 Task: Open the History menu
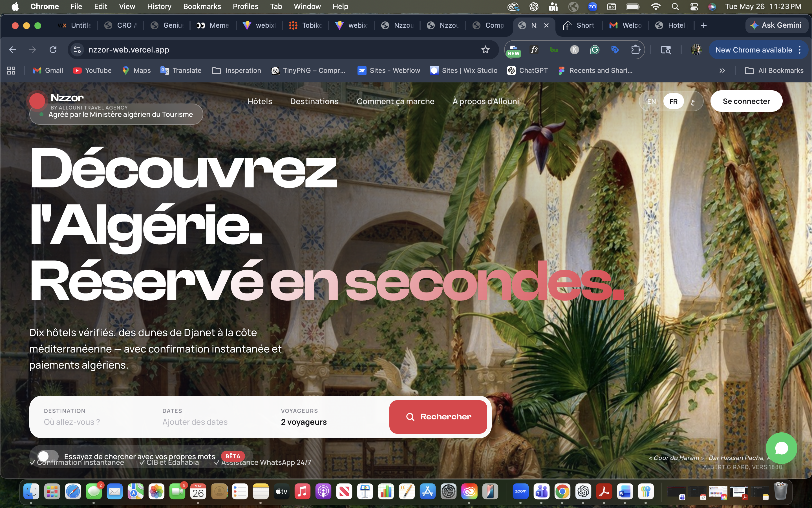tap(159, 7)
